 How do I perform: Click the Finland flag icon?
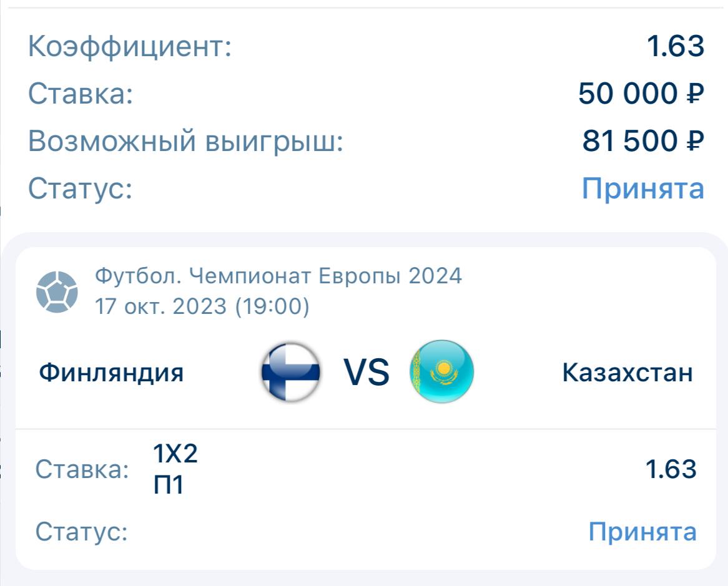click(x=290, y=372)
